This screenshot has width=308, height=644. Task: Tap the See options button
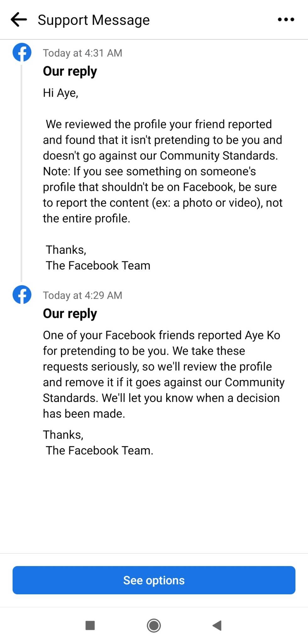click(x=154, y=580)
